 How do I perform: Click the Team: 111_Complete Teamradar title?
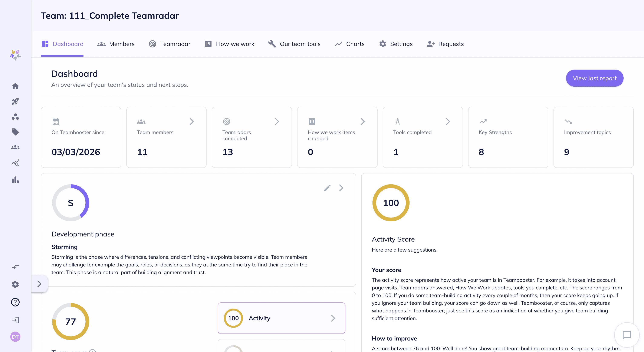point(110,16)
